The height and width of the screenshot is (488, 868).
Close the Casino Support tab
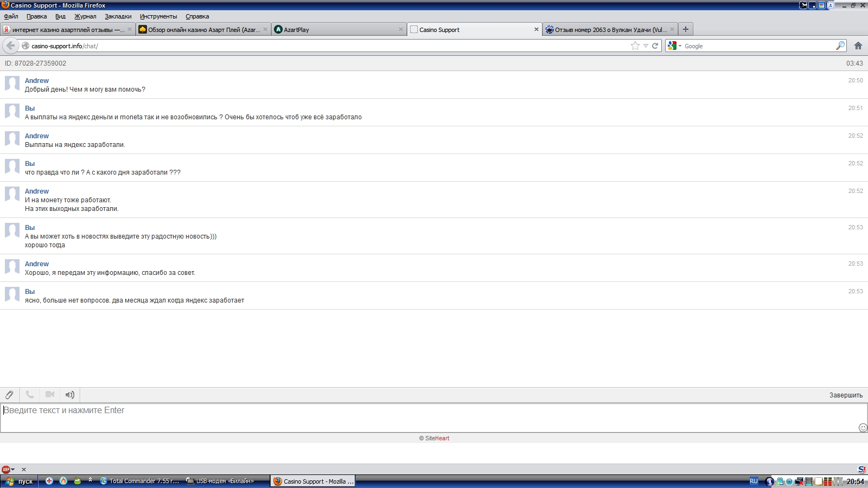coord(537,30)
